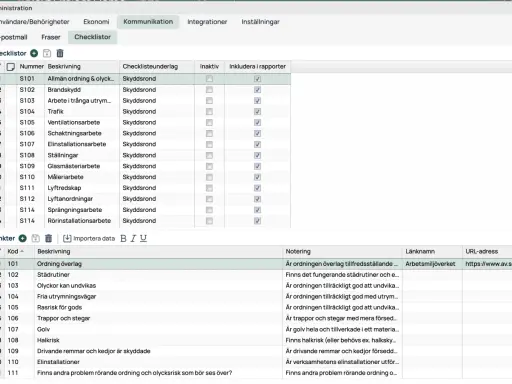Select checkpoint Drivande remmar och kedjor

click(256, 351)
